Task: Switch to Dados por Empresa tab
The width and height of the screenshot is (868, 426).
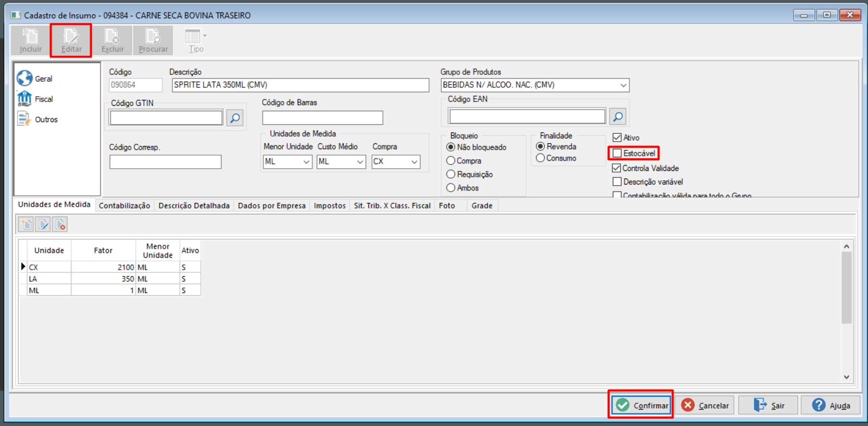Action: 272,206
